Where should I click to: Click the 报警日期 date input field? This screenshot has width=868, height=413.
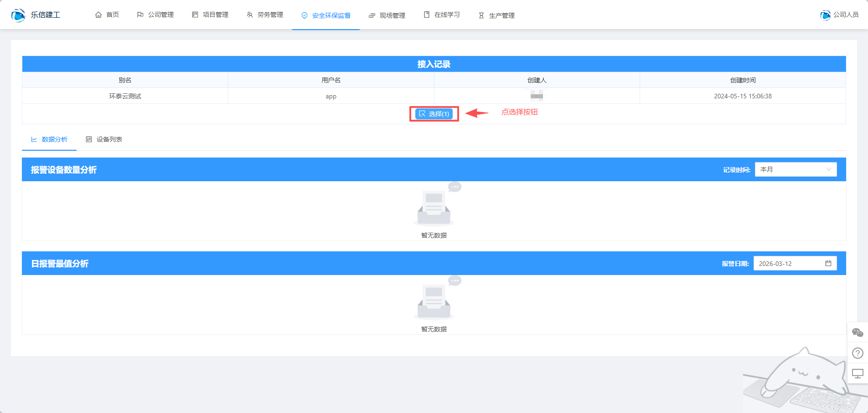click(789, 264)
